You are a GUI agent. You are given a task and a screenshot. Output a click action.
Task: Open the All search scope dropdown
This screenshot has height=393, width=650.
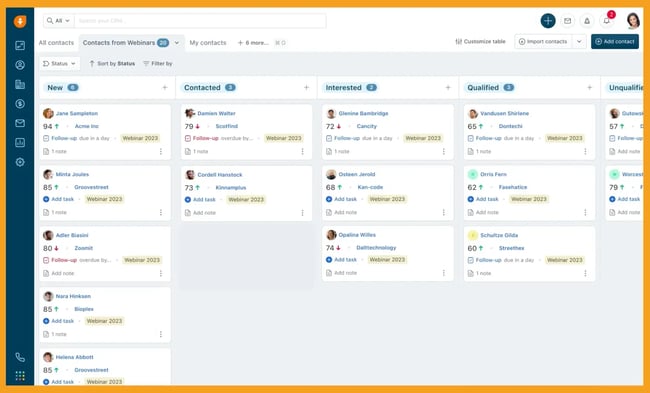(x=58, y=20)
